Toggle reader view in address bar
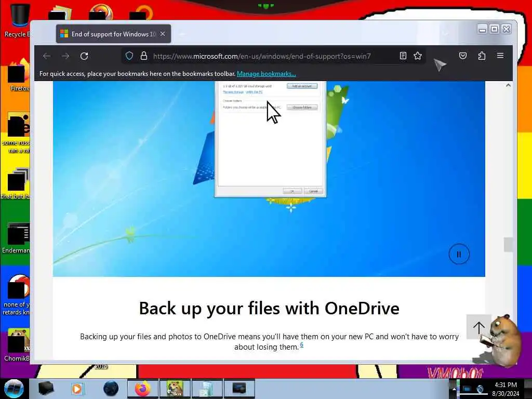The image size is (532, 399). click(403, 56)
